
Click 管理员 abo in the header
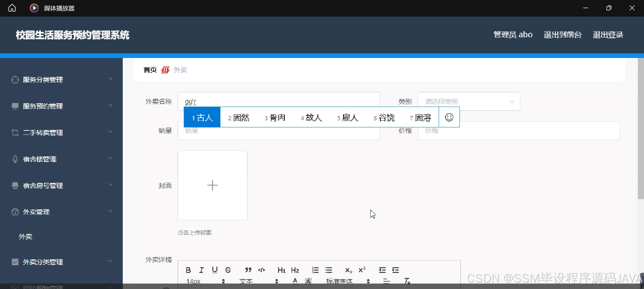coord(513,35)
